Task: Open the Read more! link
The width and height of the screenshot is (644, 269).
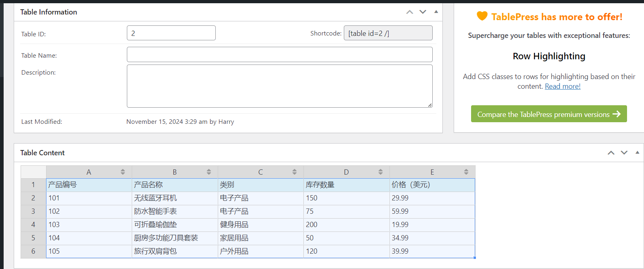Action: [x=562, y=86]
